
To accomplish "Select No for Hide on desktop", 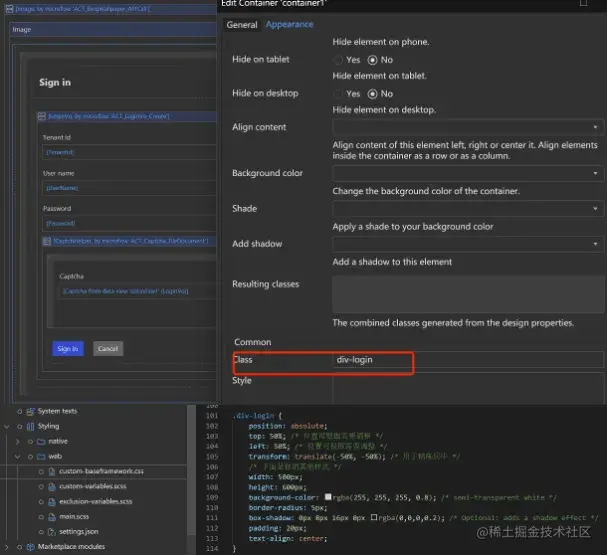I will [372, 94].
